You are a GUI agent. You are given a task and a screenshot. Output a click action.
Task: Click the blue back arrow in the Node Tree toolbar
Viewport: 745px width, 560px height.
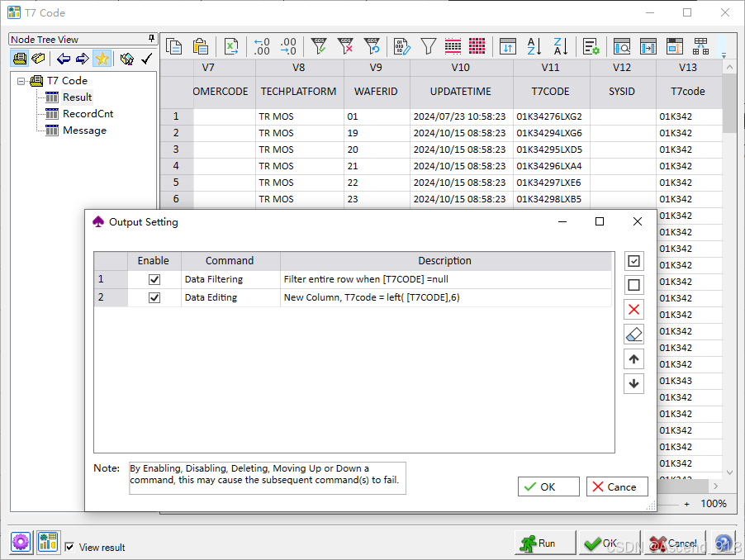64,59
